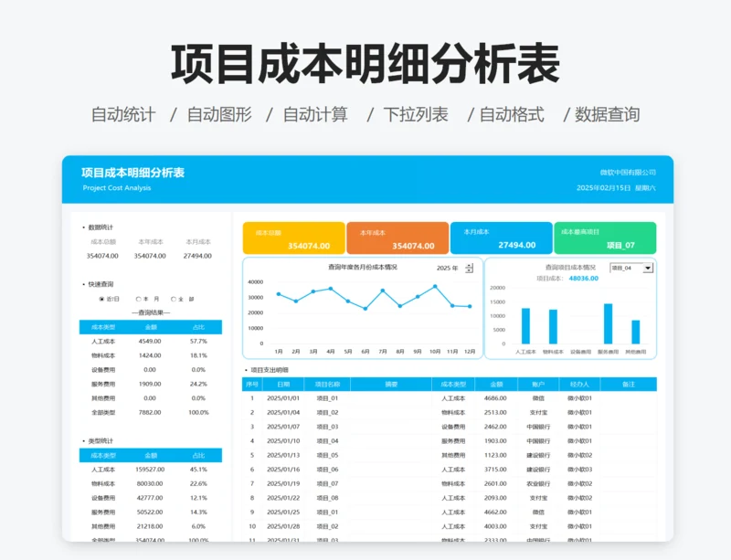Click the 45.1% ratio in 类型统计
This screenshot has height=560, width=731.
pos(198,469)
